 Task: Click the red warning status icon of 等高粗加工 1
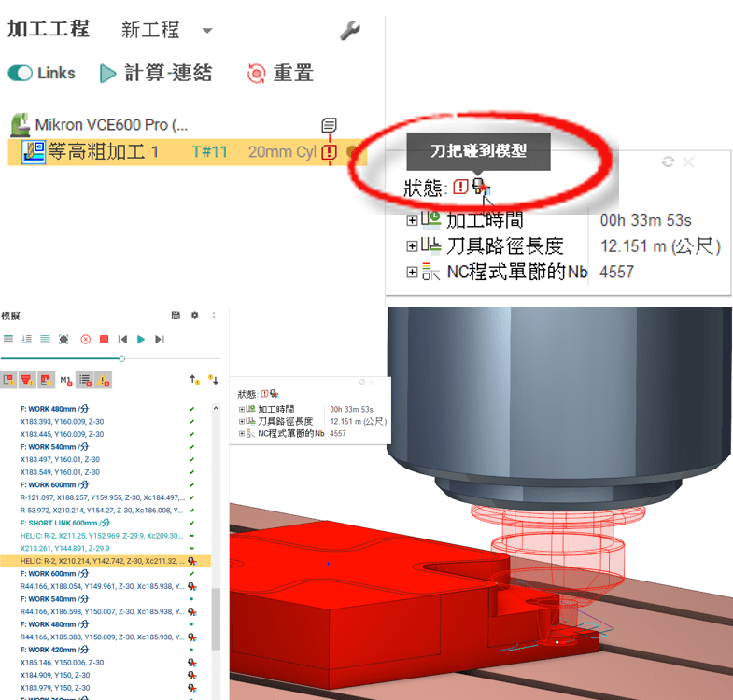click(329, 152)
